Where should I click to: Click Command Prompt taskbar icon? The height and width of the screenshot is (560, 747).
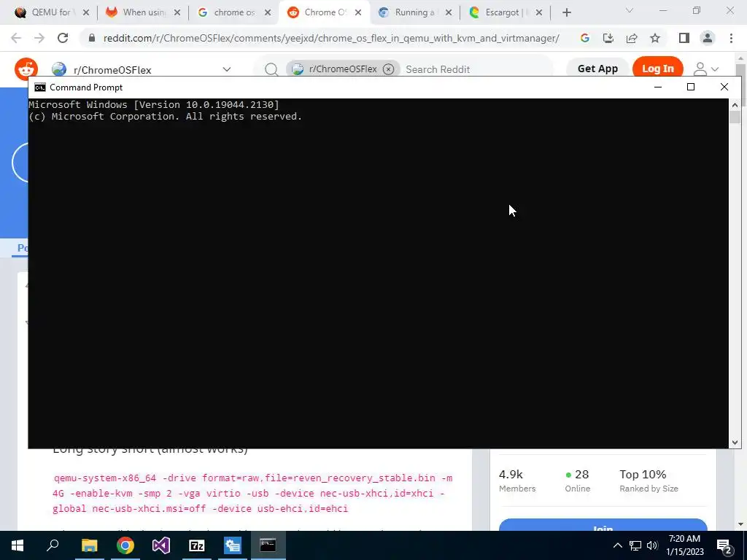pos(268,545)
